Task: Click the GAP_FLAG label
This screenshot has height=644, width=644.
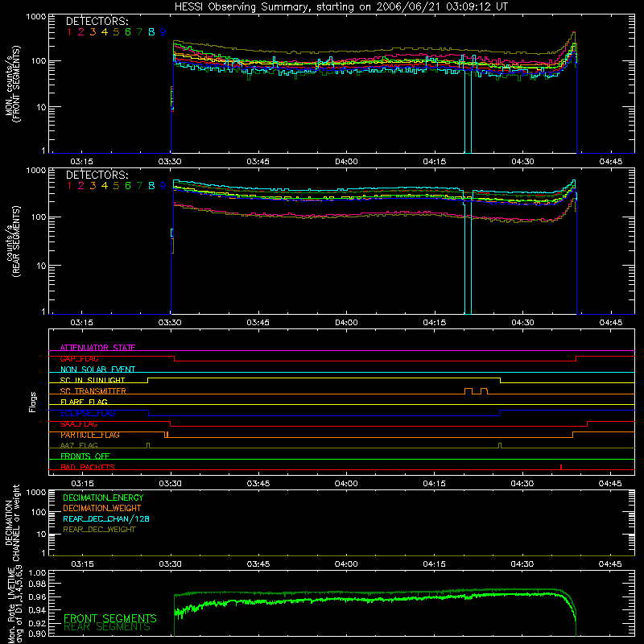Action: 79,358
